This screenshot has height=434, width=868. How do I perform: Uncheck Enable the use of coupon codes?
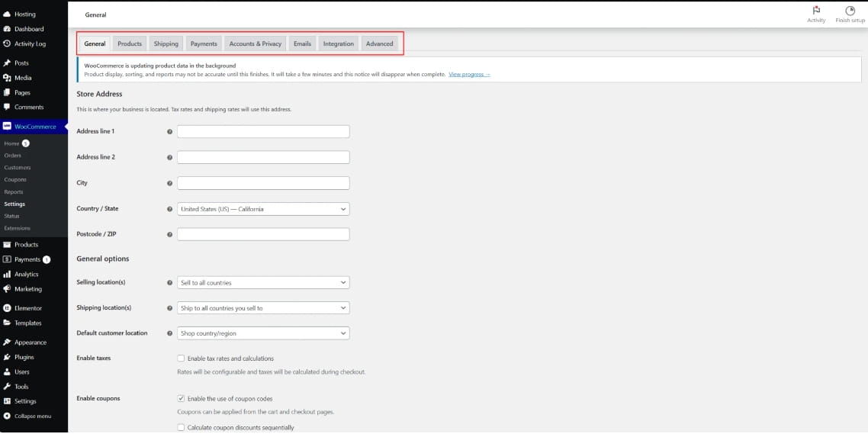point(181,398)
